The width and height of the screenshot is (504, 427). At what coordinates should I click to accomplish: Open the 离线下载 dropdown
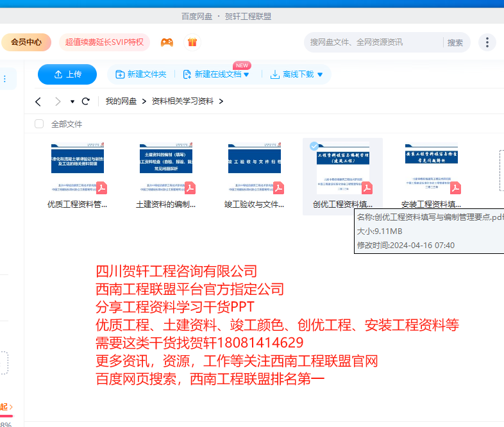[x=296, y=74]
